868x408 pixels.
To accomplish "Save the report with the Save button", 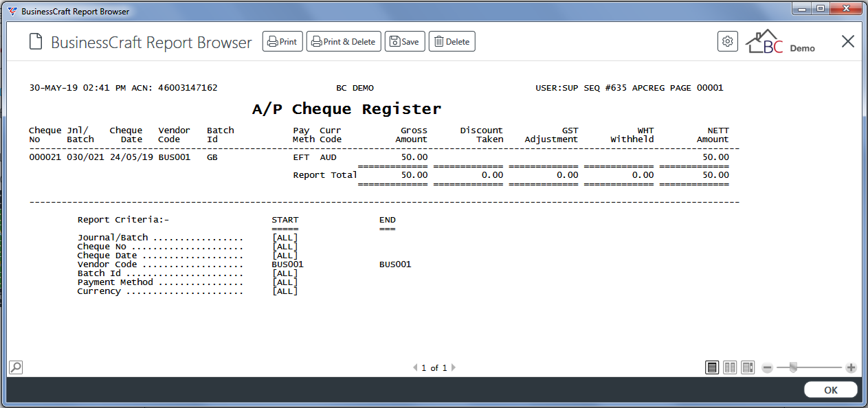I will coord(405,41).
